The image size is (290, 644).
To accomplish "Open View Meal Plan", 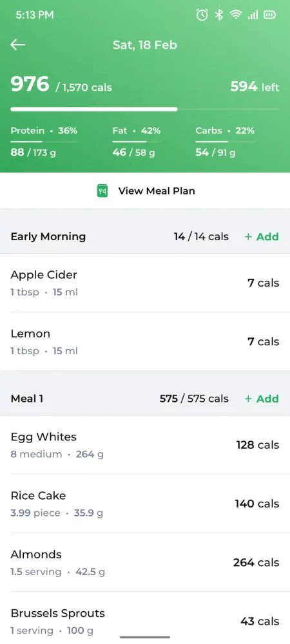I will (145, 191).
